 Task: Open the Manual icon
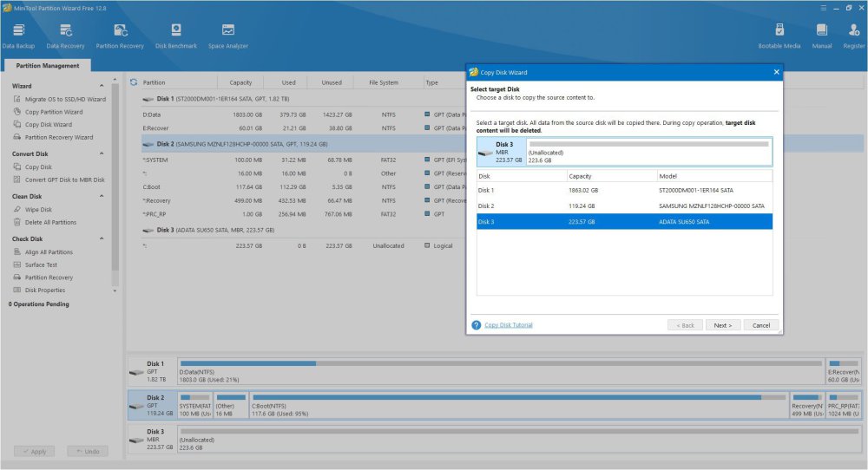pyautogui.click(x=821, y=36)
